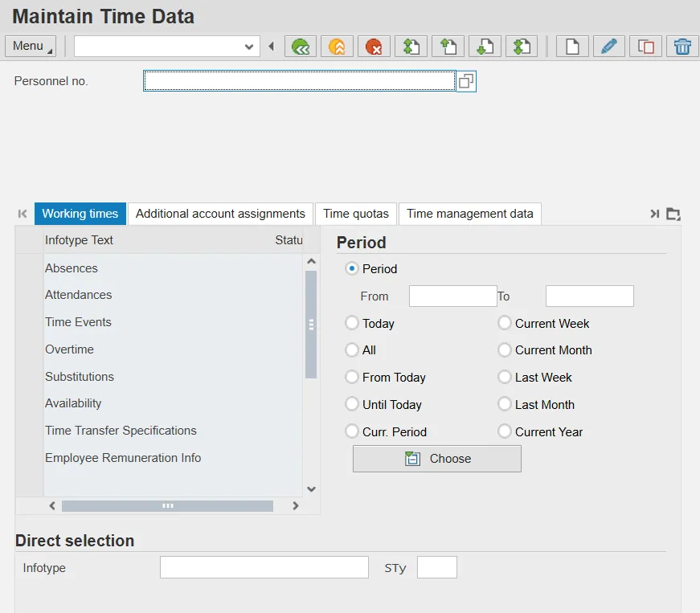Click the Infotype direct selection field
Viewport: 700px width, 613px height.
pyautogui.click(x=264, y=567)
